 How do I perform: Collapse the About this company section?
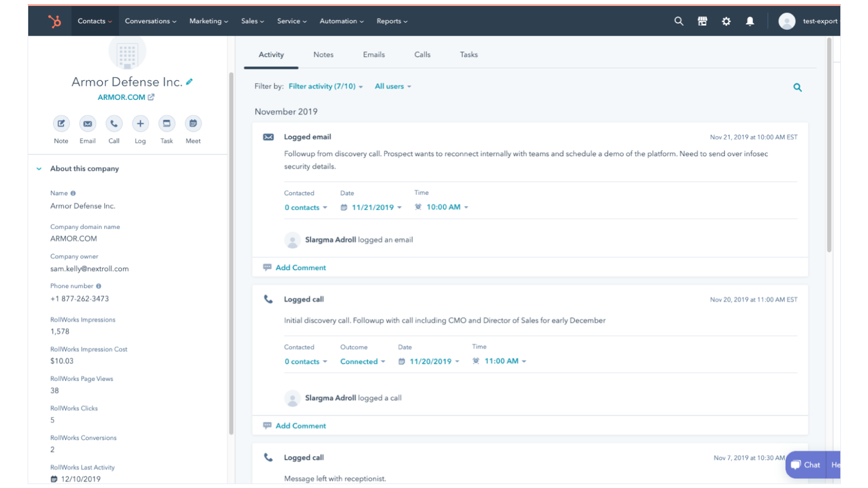(x=39, y=169)
